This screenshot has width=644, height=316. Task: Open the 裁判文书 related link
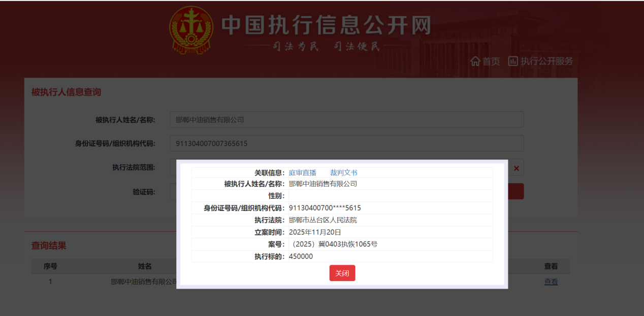point(343,172)
